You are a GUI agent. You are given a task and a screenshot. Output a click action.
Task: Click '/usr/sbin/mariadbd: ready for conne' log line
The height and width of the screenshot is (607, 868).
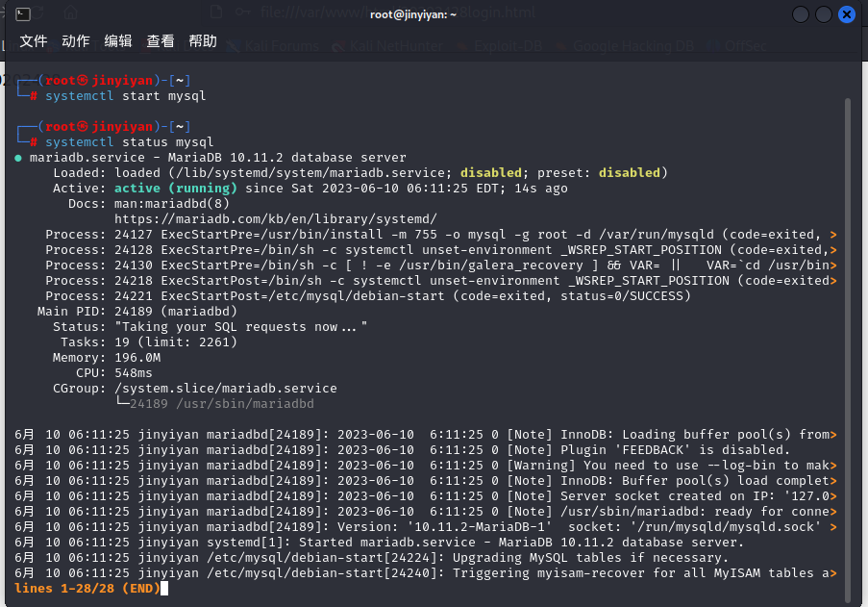pyautogui.click(x=425, y=512)
